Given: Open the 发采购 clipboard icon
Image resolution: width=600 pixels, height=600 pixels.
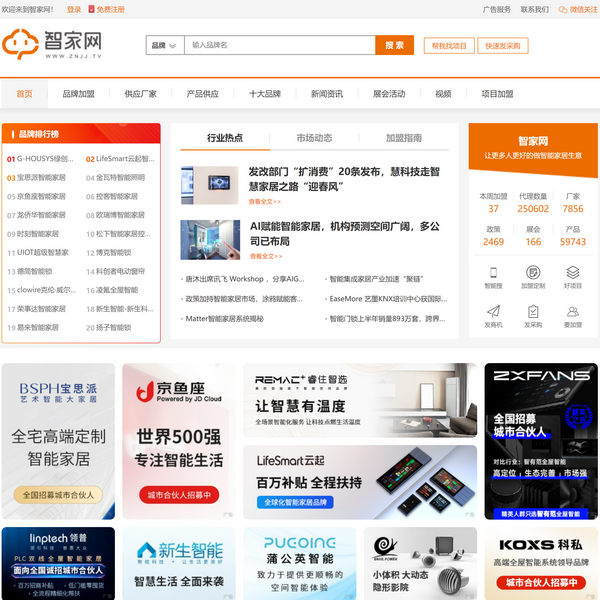Looking at the screenshot, I should point(533,312).
